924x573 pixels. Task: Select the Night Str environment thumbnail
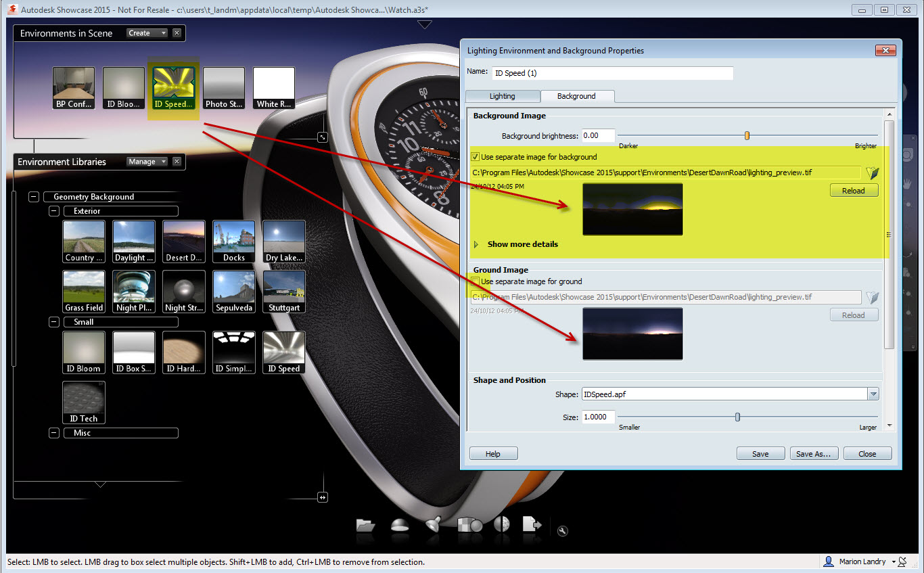[184, 292]
